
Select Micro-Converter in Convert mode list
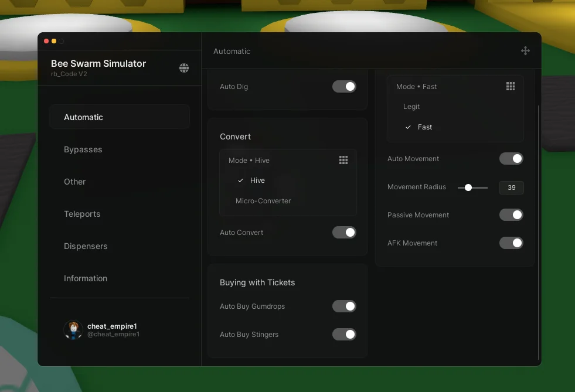263,201
